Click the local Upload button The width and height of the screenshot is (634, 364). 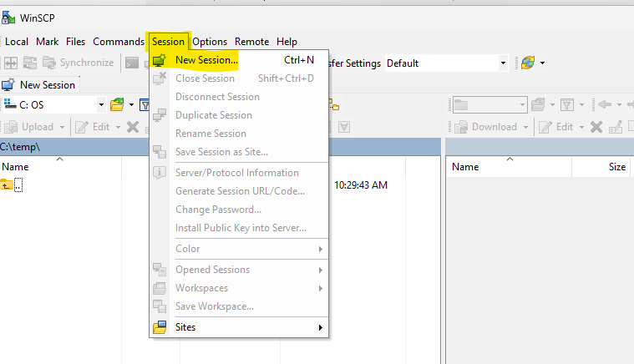(29, 127)
